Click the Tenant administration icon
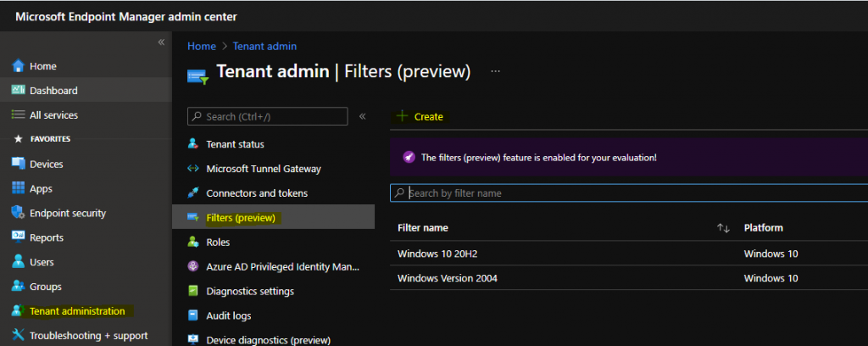The image size is (868, 346). pos(19,311)
